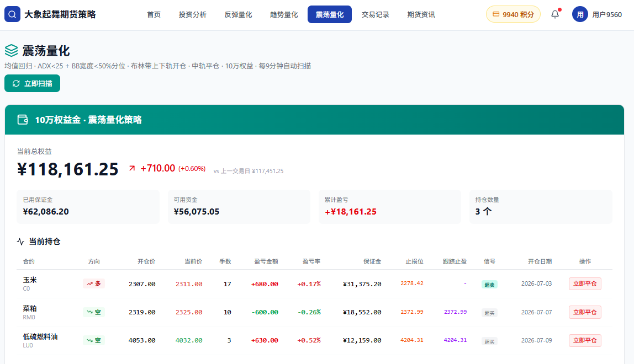634x364 pixels.
Task: Click the vs 上一交易日 ¥117,451.25 text
Action: pyautogui.click(x=249, y=171)
